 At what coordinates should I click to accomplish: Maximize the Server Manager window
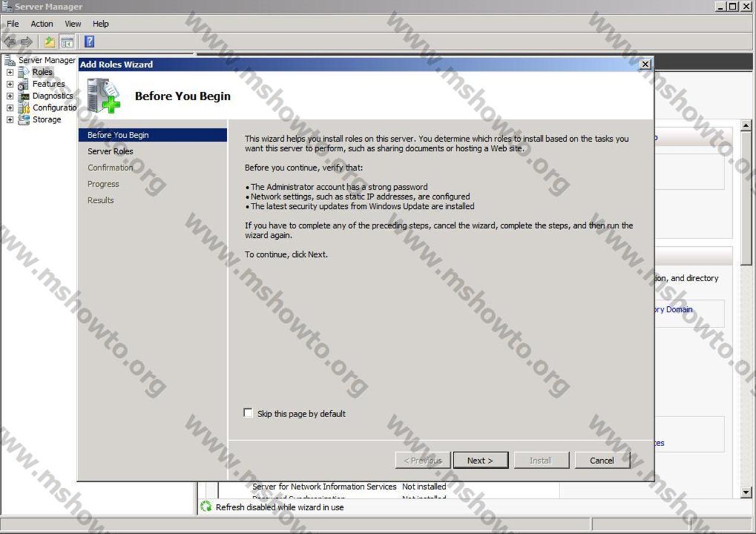click(732, 7)
